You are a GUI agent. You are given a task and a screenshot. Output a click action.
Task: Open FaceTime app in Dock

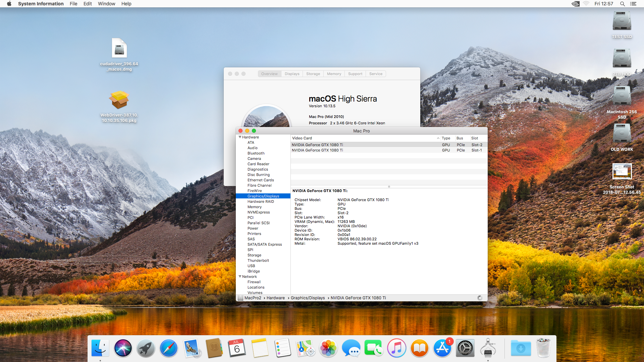(374, 348)
